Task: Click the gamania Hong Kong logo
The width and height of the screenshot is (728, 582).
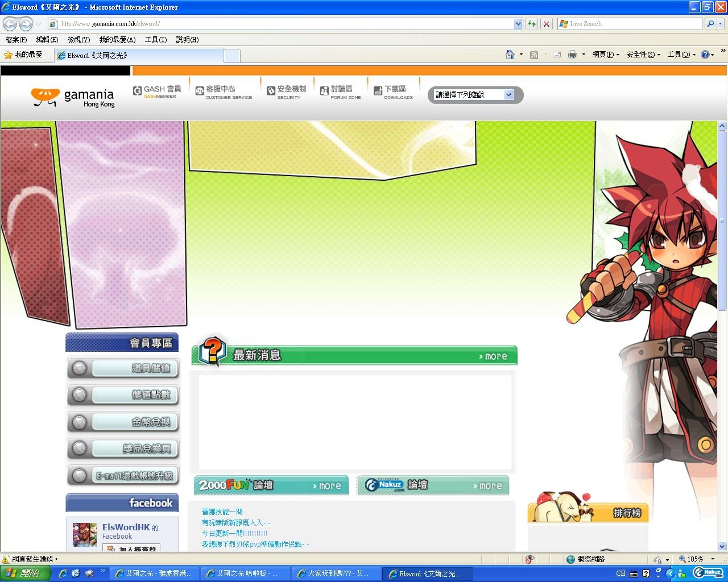Action: point(73,97)
